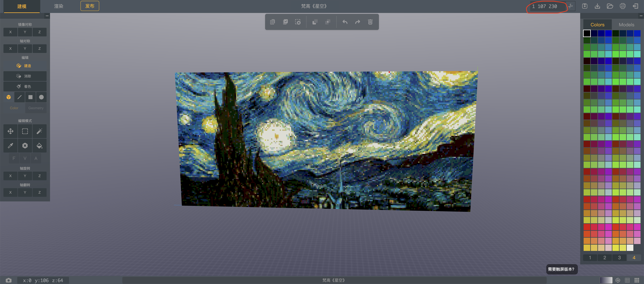
Task: Toggle the fine grid icon at bottom right
Action: pos(637,280)
